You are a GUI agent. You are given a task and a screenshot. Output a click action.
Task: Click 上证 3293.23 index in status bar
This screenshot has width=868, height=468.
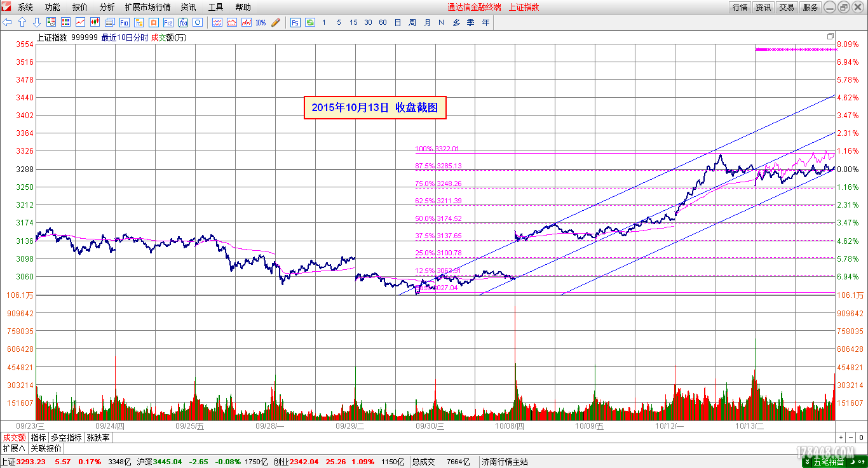(24, 462)
